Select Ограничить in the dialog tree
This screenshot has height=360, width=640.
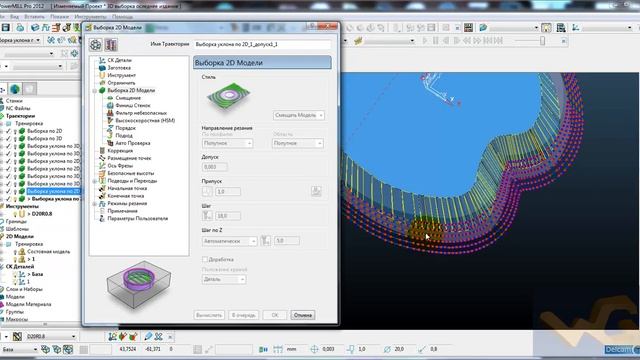121,83
